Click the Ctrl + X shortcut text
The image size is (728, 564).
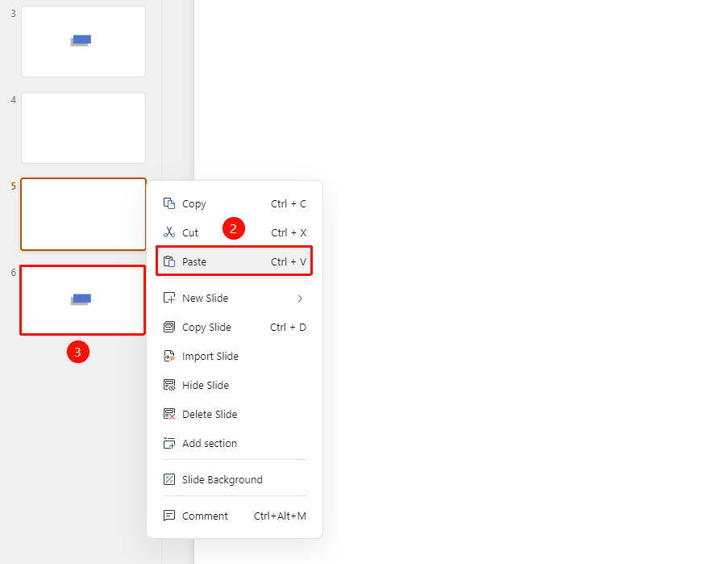click(x=289, y=232)
